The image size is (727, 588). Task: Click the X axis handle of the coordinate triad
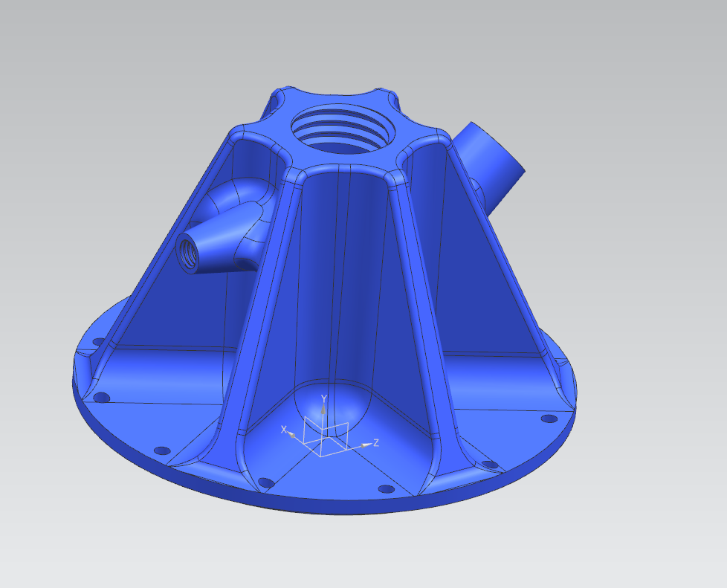pyautogui.click(x=292, y=435)
